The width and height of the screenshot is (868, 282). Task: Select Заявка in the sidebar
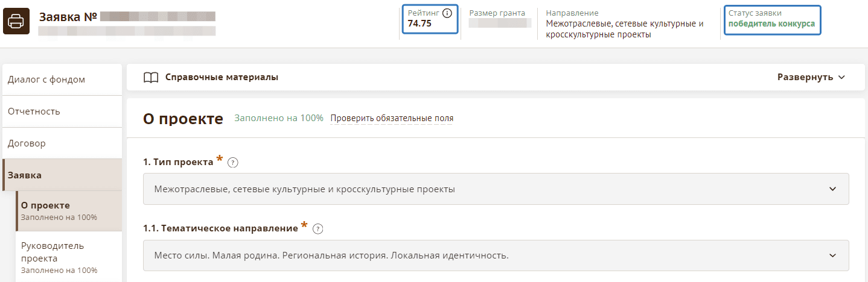tap(25, 175)
